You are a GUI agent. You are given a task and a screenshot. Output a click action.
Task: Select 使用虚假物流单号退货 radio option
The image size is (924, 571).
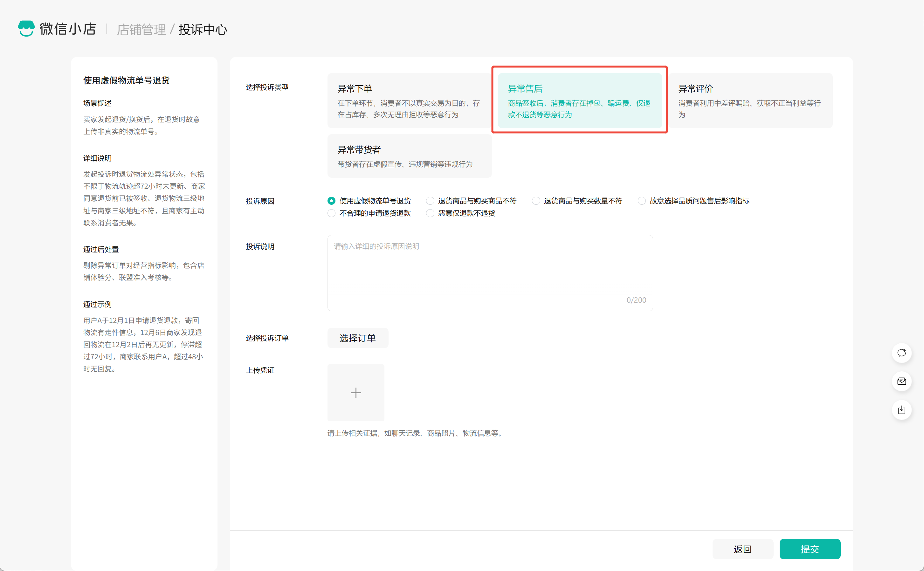coord(331,201)
